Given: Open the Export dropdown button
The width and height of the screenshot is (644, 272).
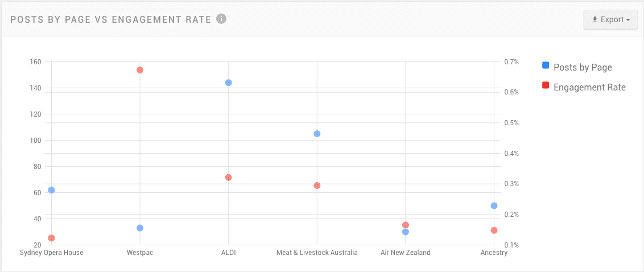Looking at the screenshot, I should [x=610, y=19].
